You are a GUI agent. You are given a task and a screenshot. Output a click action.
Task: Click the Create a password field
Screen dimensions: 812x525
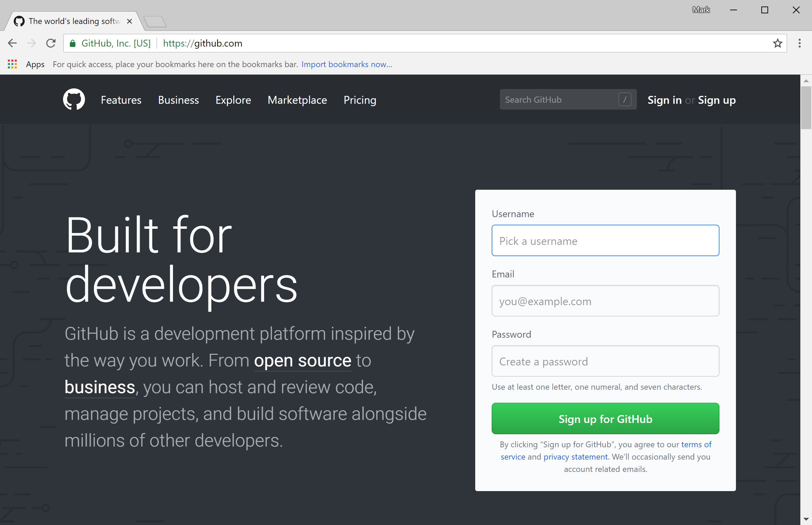605,361
